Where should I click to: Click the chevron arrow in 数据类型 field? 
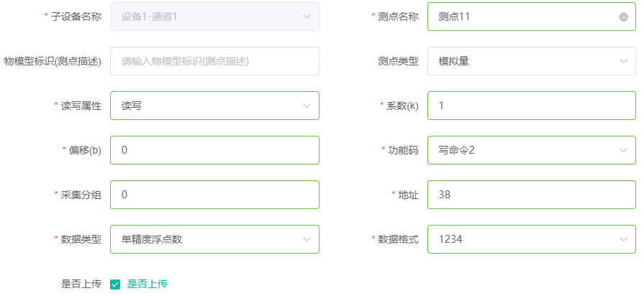pyautogui.click(x=307, y=239)
